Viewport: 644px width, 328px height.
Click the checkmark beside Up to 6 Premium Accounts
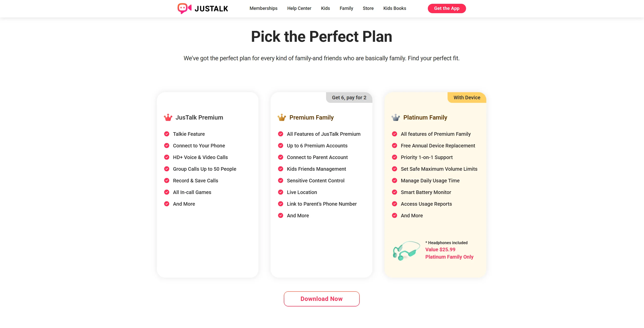(x=280, y=145)
